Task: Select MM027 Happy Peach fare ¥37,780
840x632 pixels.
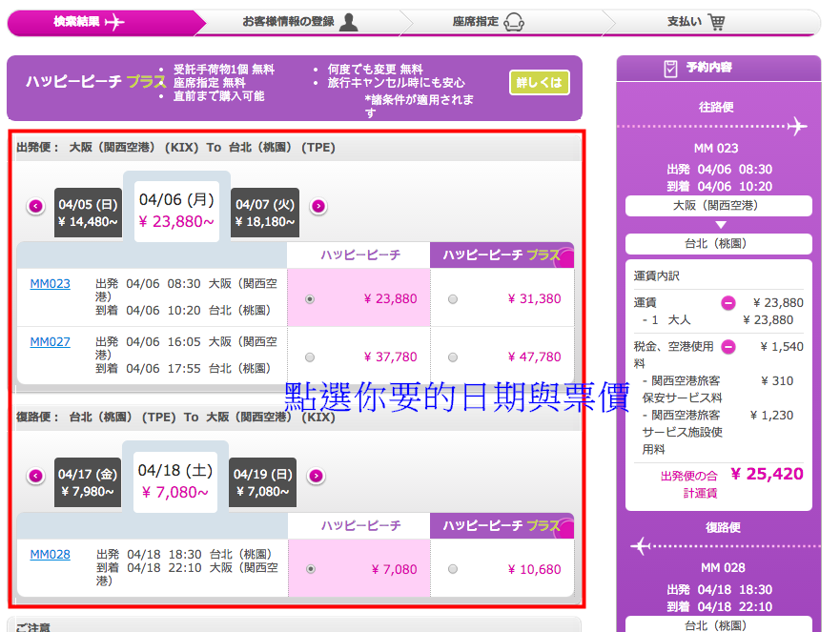Action: [x=310, y=357]
